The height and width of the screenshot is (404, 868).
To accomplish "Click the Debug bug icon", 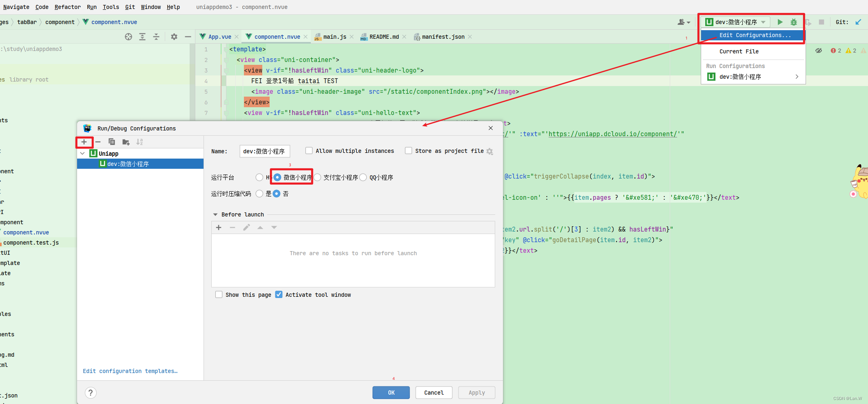I will [794, 22].
